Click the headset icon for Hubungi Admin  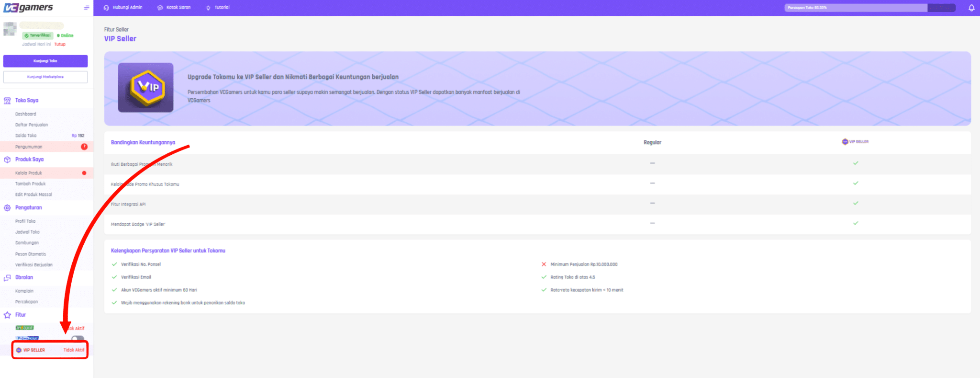(106, 8)
